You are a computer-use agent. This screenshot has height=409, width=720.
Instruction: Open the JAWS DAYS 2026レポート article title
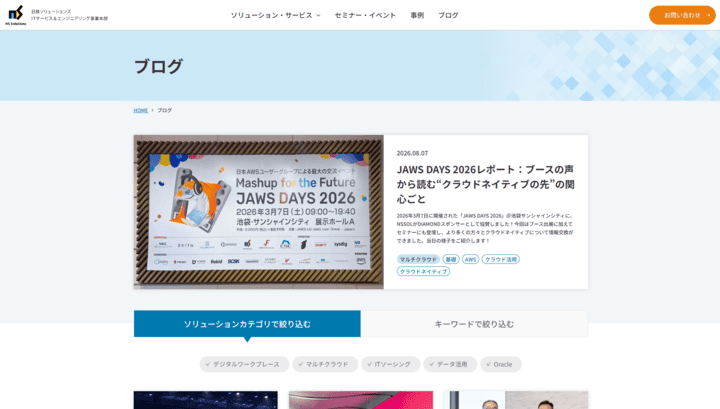[485, 184]
